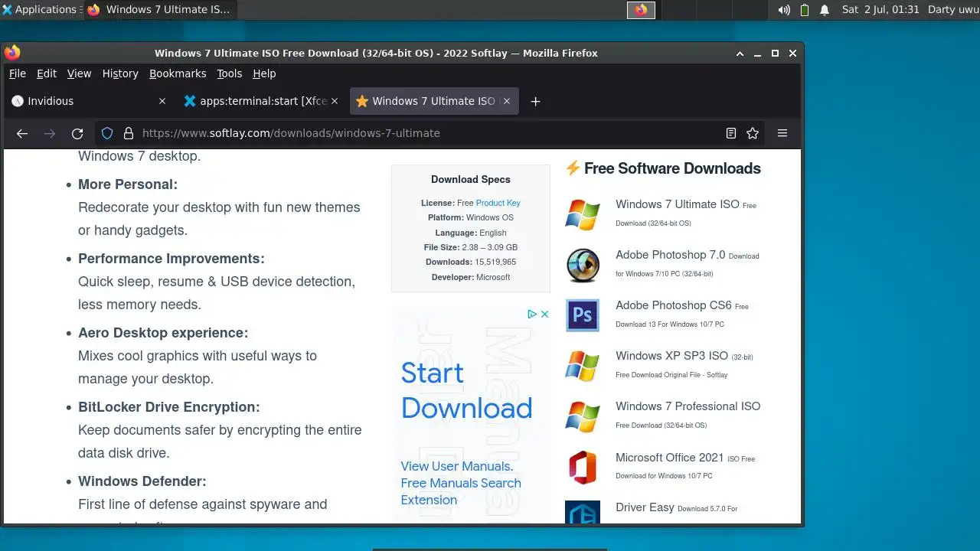
Task: Select the 'File Size: 2.38 – 3.09 GB' line
Action: tap(471, 247)
